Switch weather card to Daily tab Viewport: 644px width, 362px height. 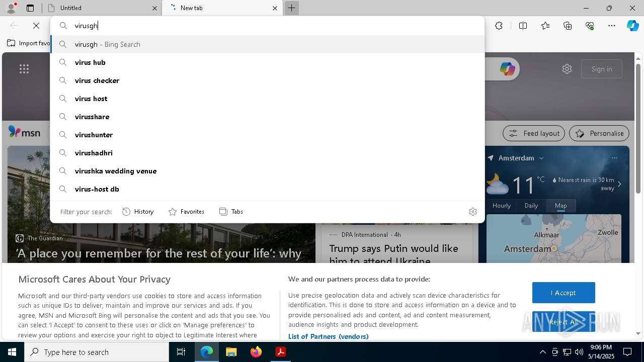531,205
